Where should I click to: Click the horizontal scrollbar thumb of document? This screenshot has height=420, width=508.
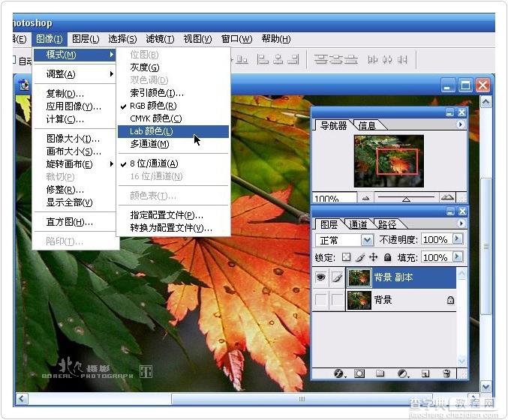(302, 399)
